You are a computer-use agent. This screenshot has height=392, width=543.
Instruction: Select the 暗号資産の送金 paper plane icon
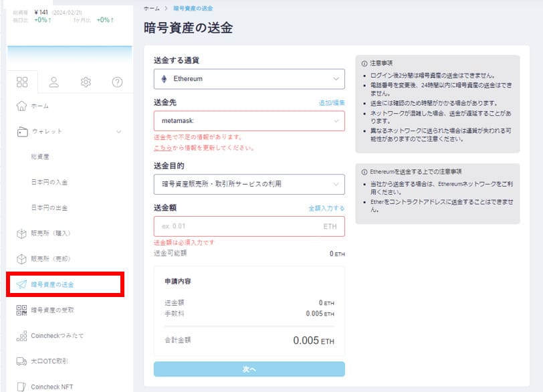coord(21,284)
